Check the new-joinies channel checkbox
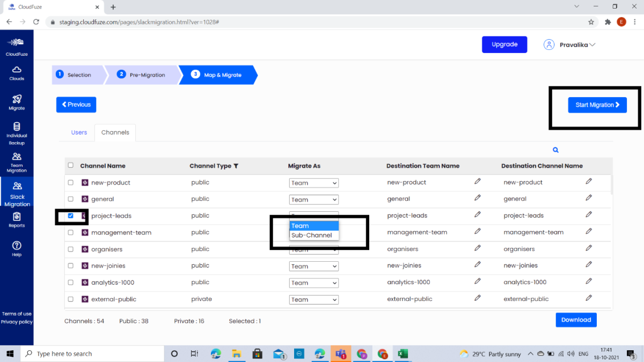Viewport: 644px width, 362px height. pos(70,266)
